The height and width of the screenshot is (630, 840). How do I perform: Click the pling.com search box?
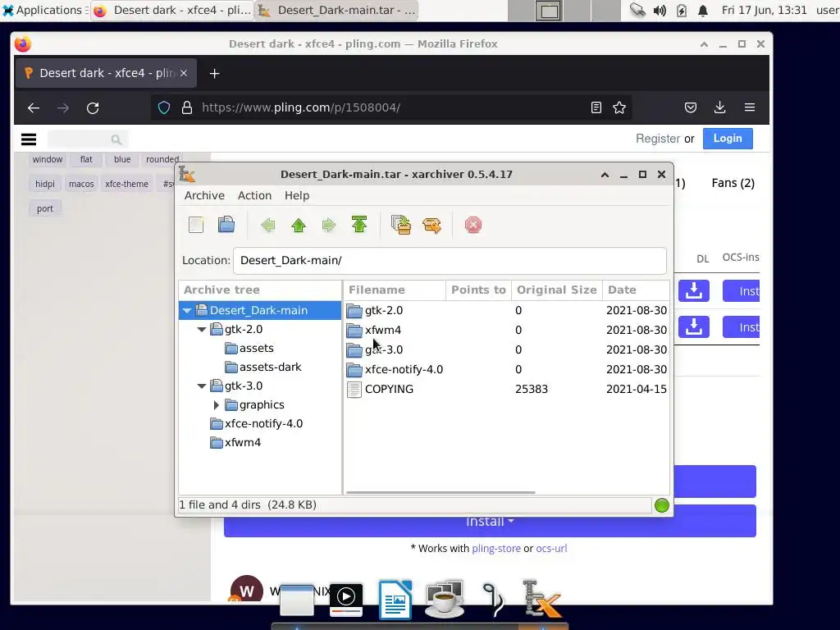[87, 139]
